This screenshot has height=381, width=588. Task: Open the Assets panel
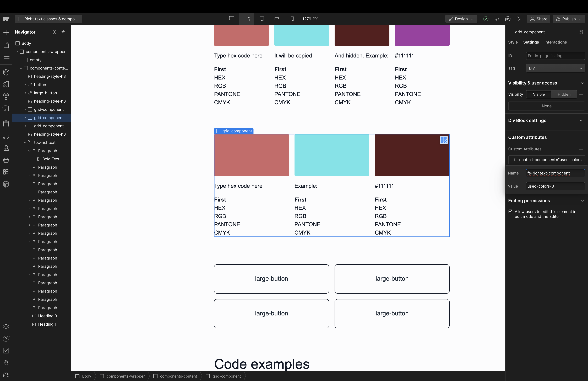[x=6, y=108]
